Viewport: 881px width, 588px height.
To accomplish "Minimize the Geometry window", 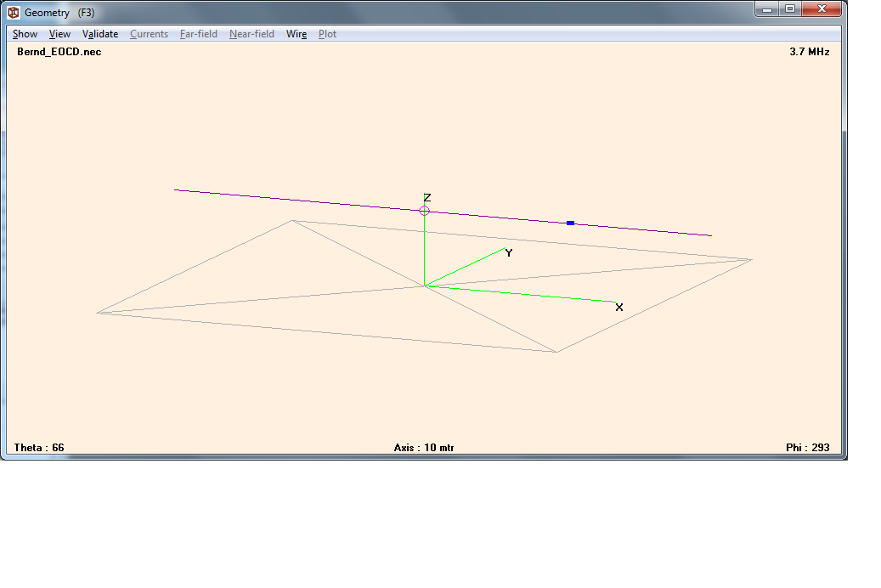I will (767, 9).
